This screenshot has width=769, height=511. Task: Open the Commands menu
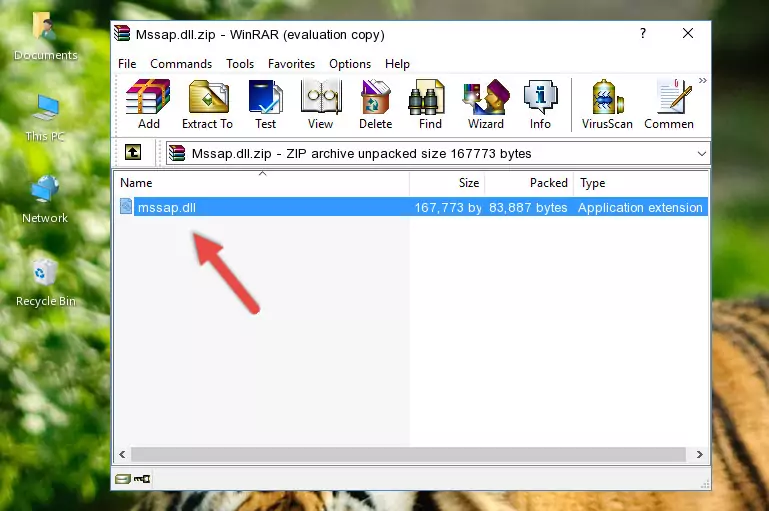click(181, 64)
